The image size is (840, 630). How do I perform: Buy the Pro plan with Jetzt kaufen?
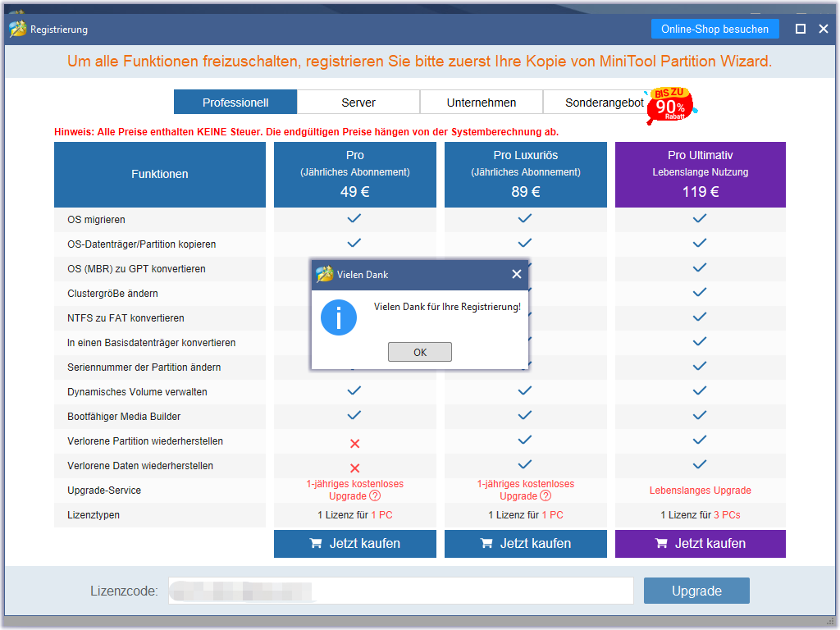tap(354, 544)
